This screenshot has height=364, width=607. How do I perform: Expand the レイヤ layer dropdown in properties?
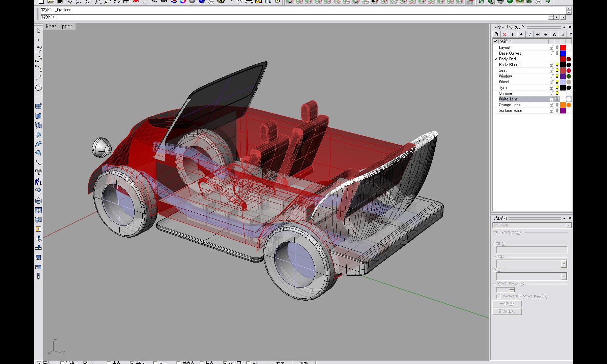(x=563, y=264)
